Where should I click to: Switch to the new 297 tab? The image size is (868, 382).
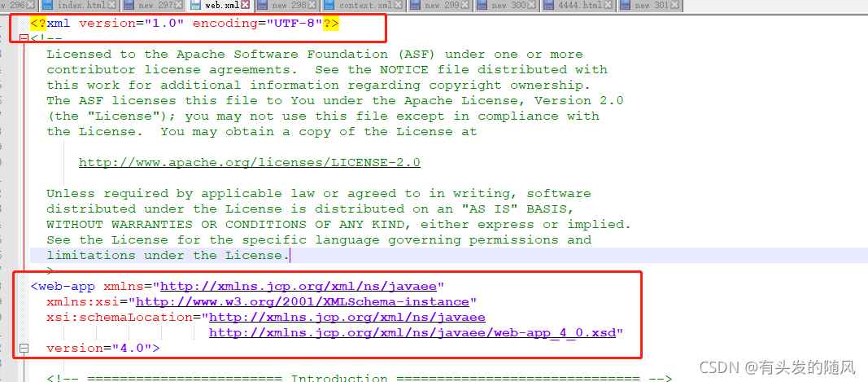[x=152, y=6]
